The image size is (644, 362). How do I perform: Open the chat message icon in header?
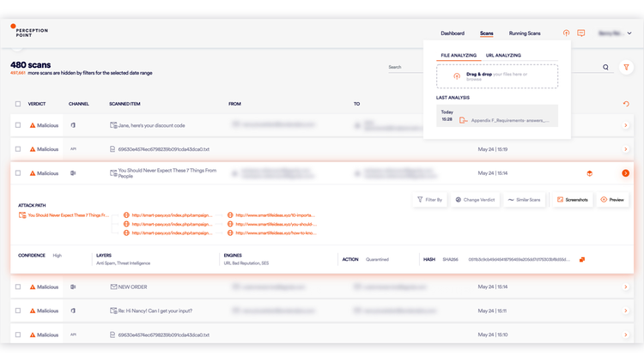pyautogui.click(x=581, y=33)
